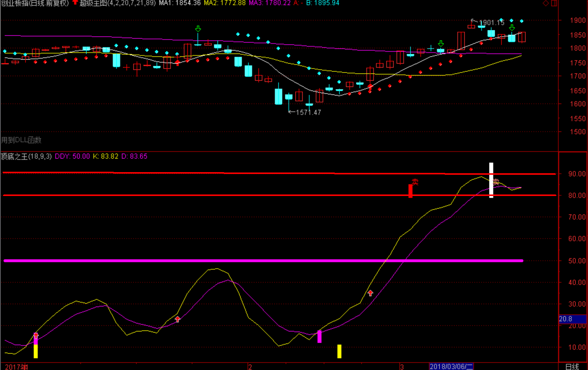Click the 50.00 indicator scale label
This screenshot has height=370, width=588.
click(x=577, y=261)
